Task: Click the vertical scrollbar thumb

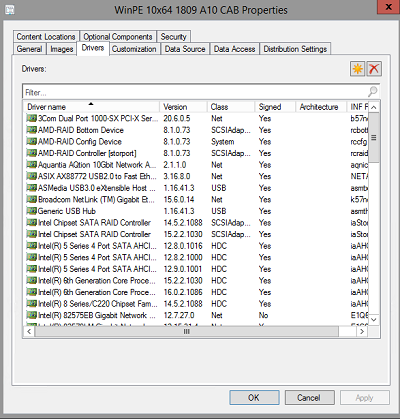Action: (x=374, y=137)
